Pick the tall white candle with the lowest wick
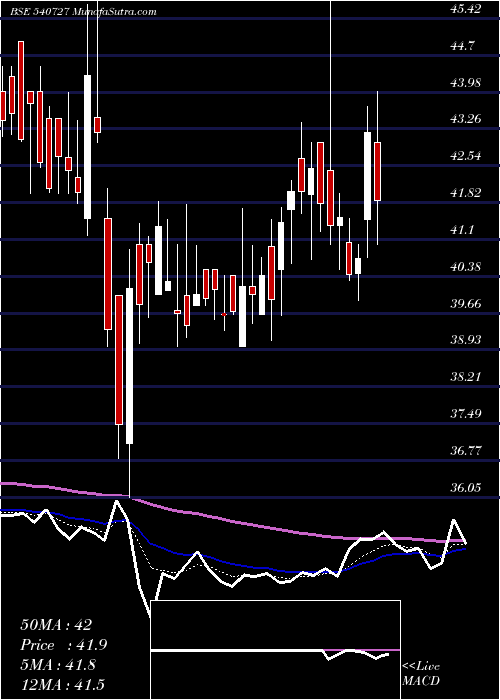Image resolution: width=500 pixels, height=700 pixels. point(129,366)
